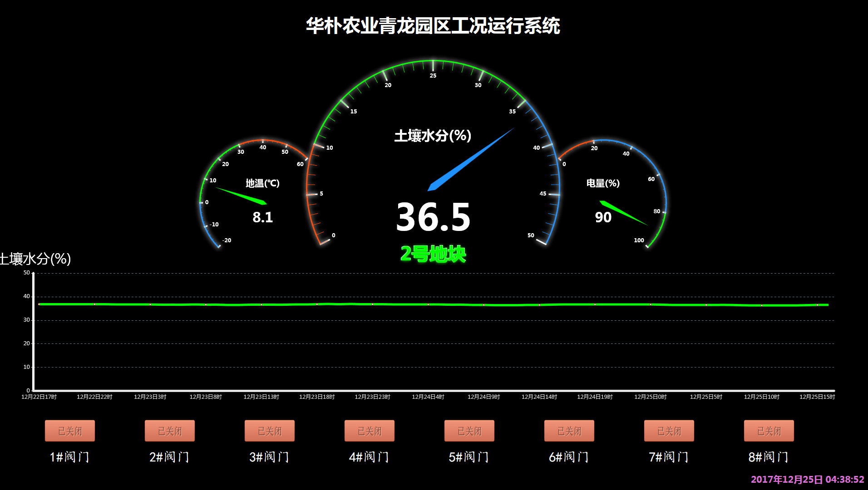The image size is (868, 490).
Task: Toggle the 2#阀门 button showing 已关闭
Action: 170,431
